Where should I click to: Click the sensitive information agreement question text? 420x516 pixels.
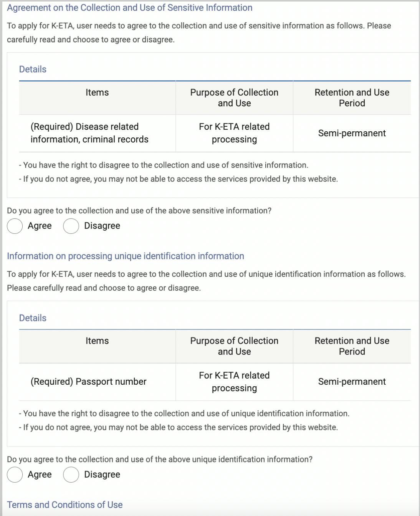point(139,211)
